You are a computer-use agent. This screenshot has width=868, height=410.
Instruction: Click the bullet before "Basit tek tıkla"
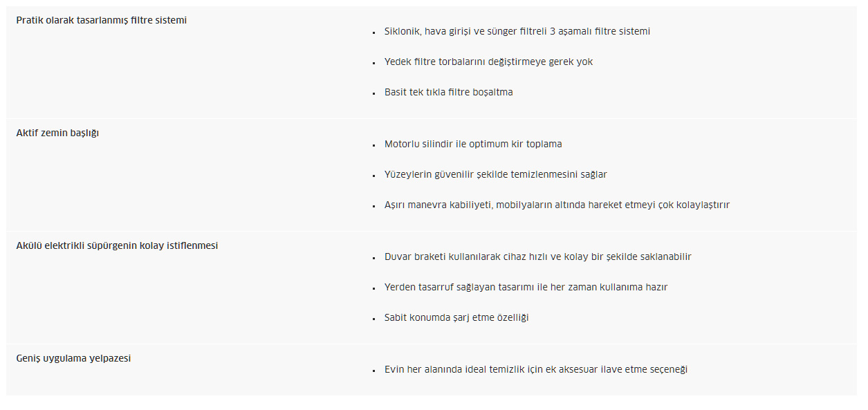(373, 93)
